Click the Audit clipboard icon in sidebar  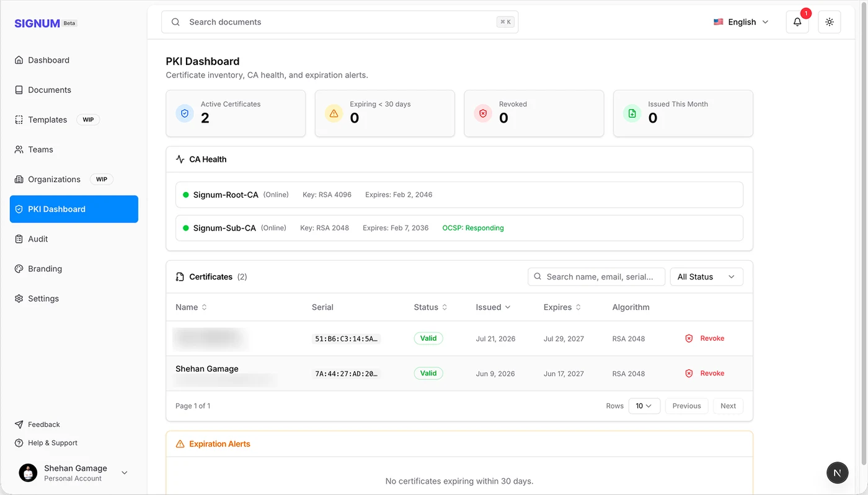pyautogui.click(x=19, y=239)
